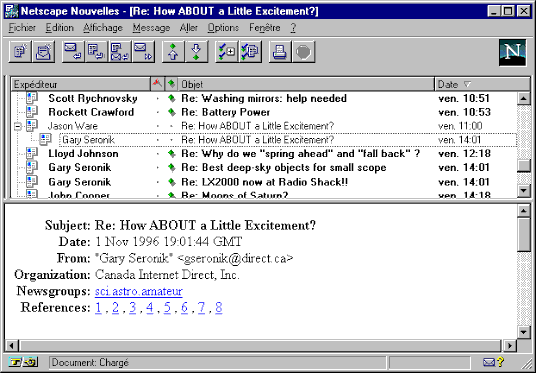Click the mail envelope icon in status bar
Screen dimensions: 536x373
(489, 362)
